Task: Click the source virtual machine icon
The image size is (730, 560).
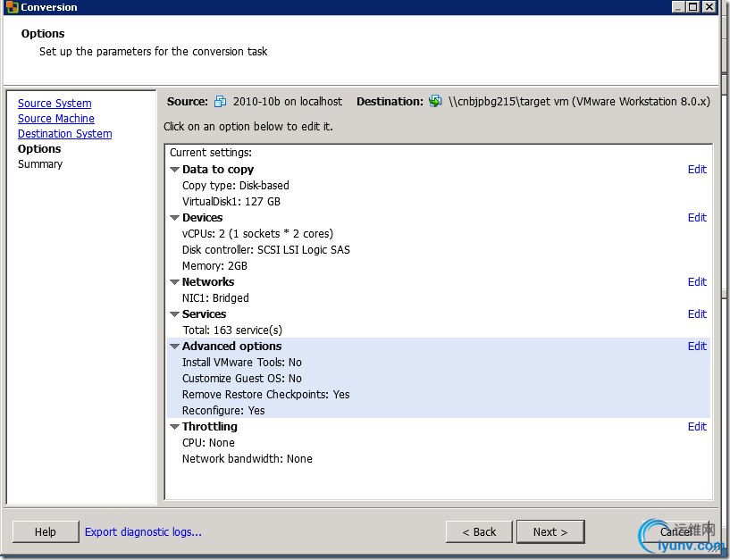Action: (220, 102)
